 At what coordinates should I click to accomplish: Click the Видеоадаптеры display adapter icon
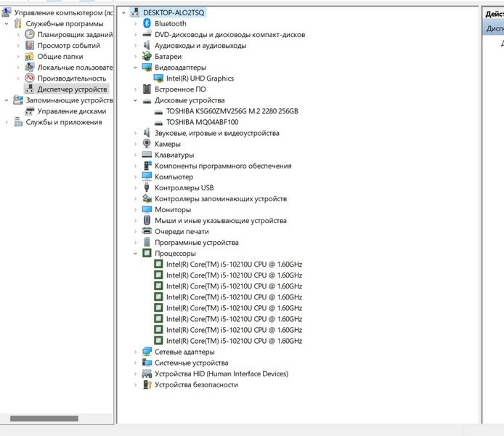pos(147,67)
